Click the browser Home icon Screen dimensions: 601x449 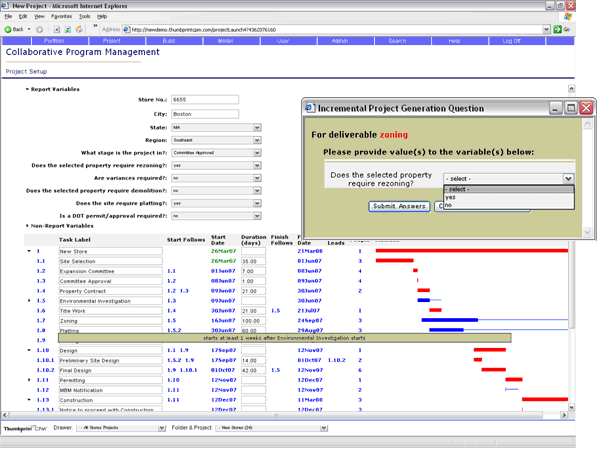tap(79, 29)
